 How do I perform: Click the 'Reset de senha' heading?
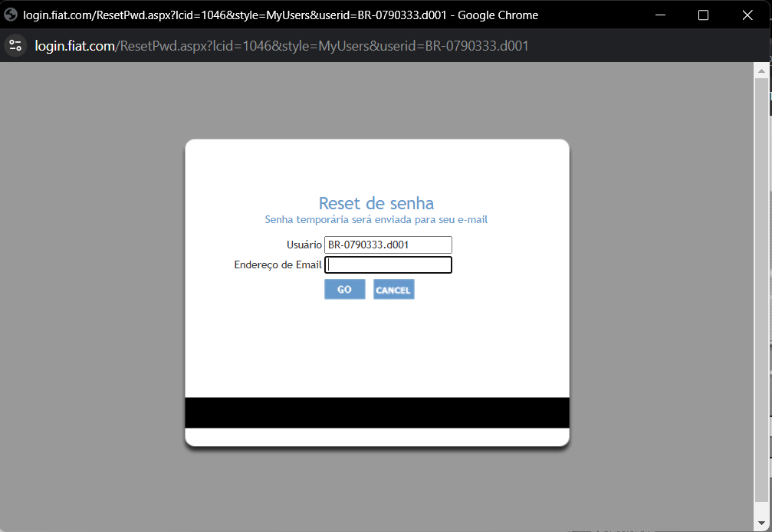click(x=376, y=203)
